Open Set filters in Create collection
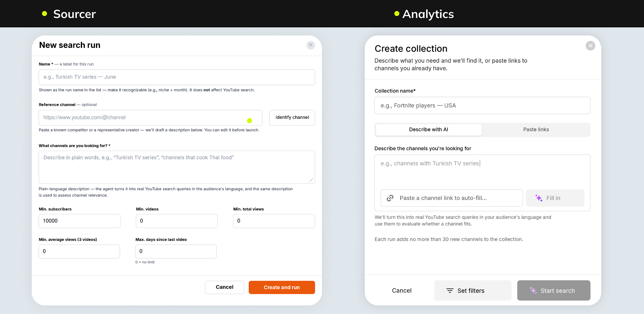 coord(473,291)
